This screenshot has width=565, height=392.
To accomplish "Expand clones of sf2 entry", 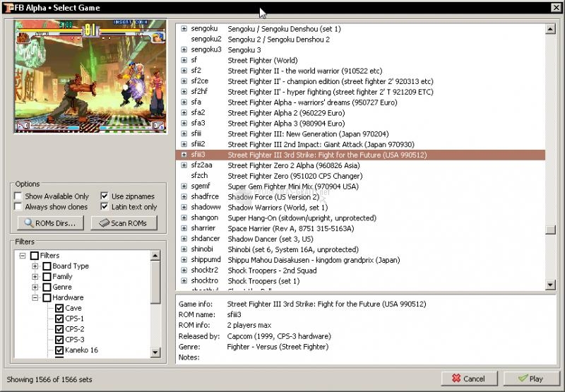I will [x=184, y=71].
